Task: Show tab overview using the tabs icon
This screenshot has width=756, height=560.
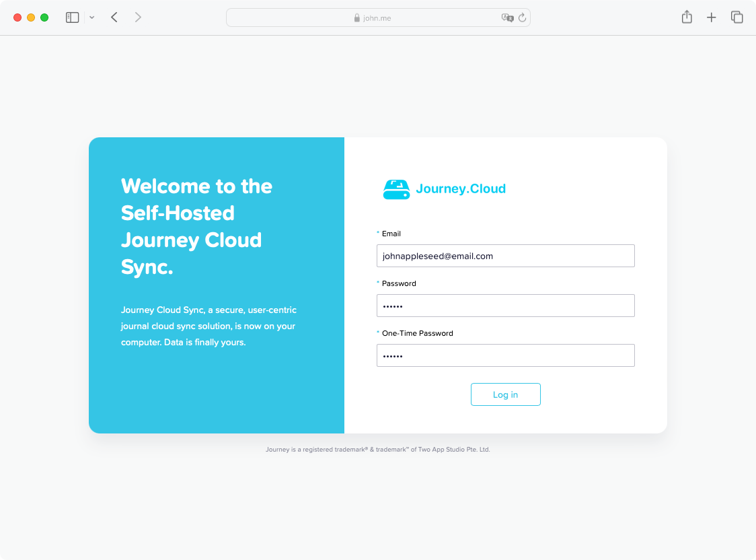Action: tap(737, 17)
